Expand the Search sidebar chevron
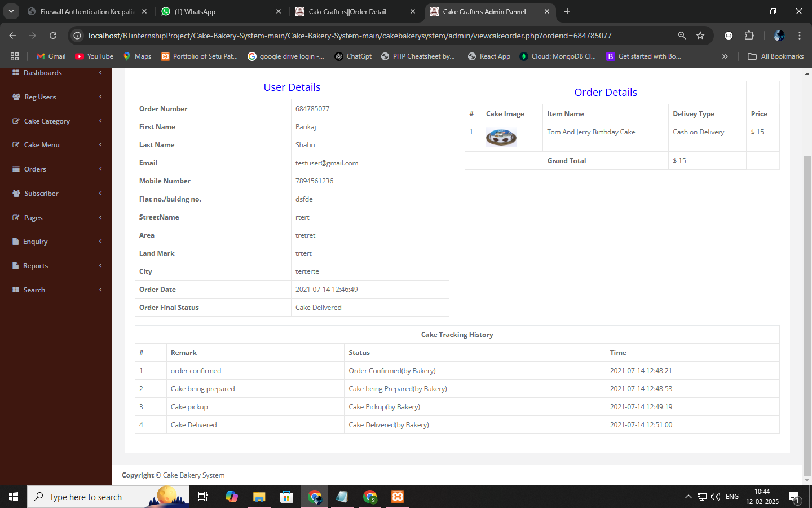Viewport: 812px width, 508px height. point(100,290)
